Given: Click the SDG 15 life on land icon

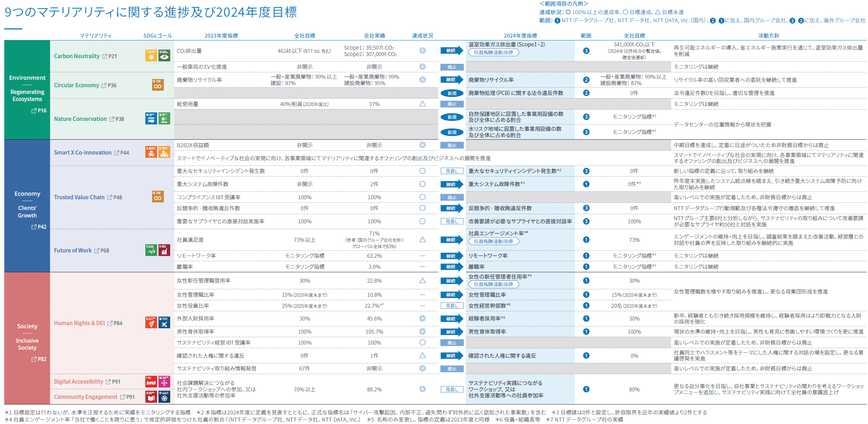Looking at the screenshot, I should click(164, 118).
